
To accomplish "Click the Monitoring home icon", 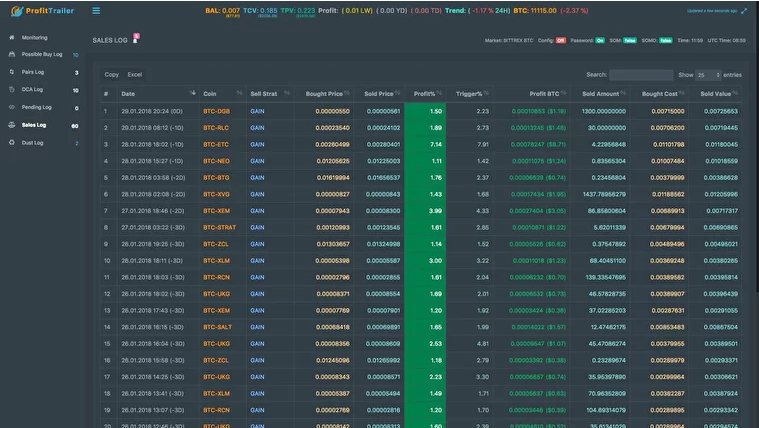I will coord(12,37).
